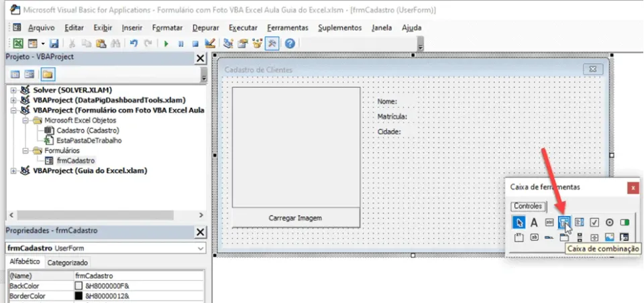
Task: Toggle folders view in the Project pane
Action: 48,74
